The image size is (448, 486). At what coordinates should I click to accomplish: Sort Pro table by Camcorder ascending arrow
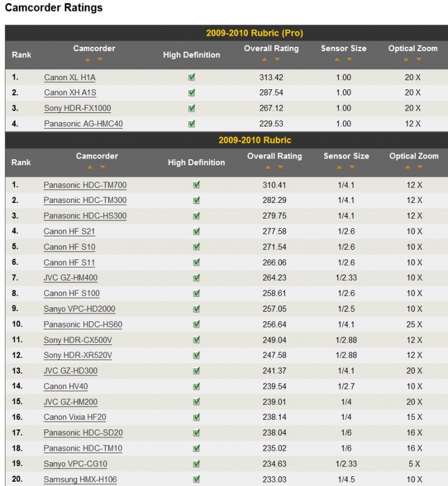(88, 60)
